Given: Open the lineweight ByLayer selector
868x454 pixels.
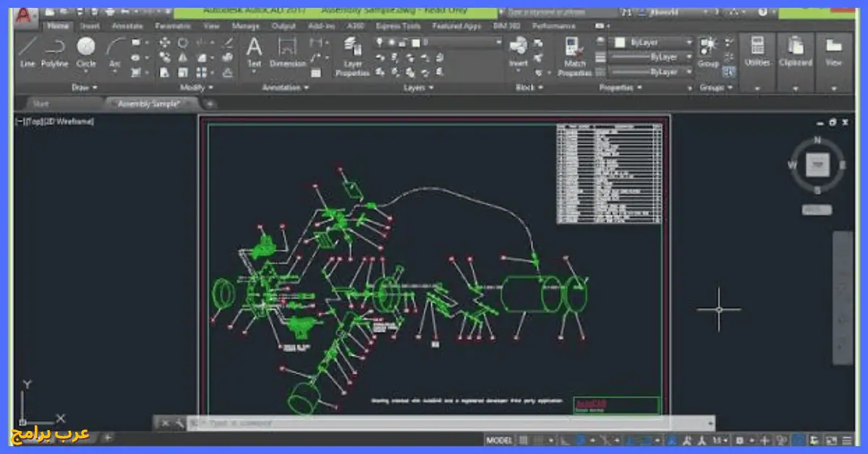Looking at the screenshot, I should coord(650,57).
